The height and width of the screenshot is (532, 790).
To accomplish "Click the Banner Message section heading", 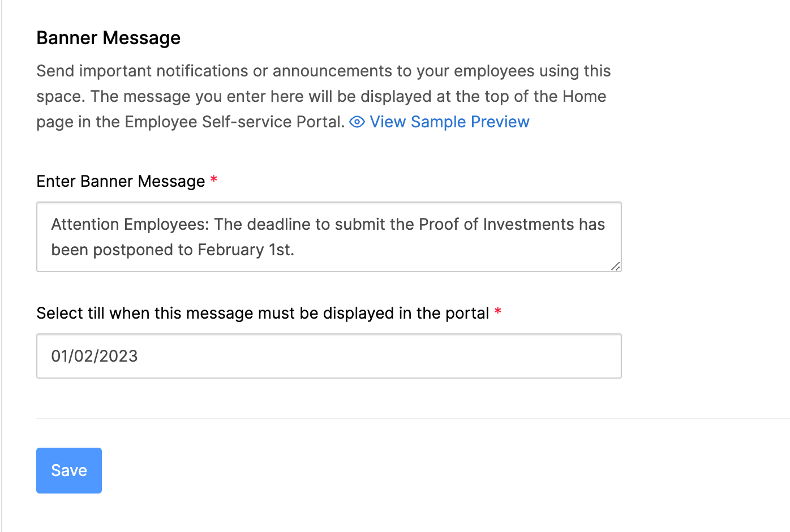I will coord(109,38).
